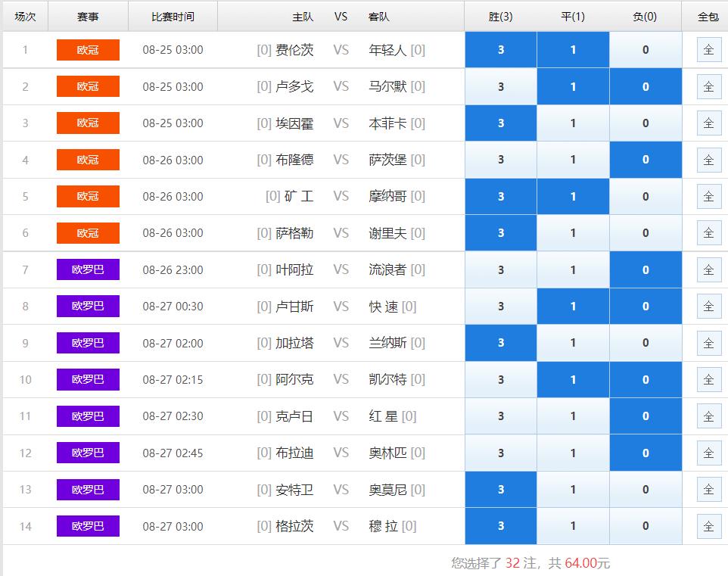Select all outcomes (全) for match 4
This screenshot has height=576, width=728.
[708, 160]
